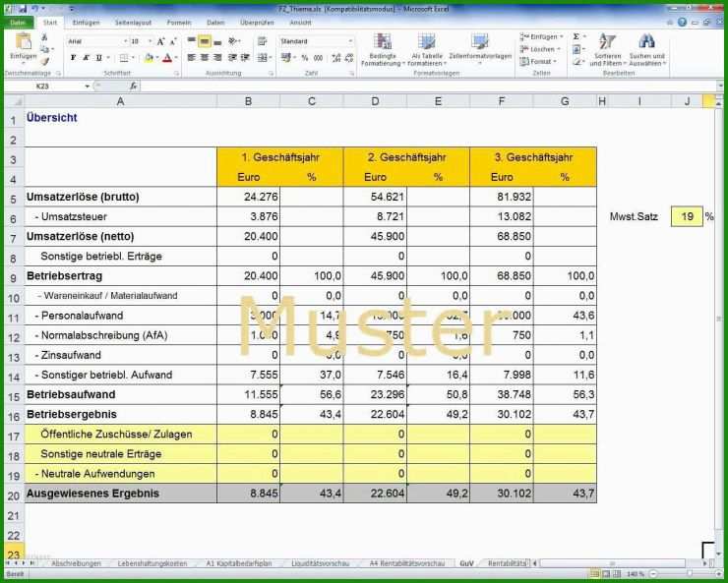Click the wrap text icon
Screen dimensions: 728x583
tap(263, 41)
